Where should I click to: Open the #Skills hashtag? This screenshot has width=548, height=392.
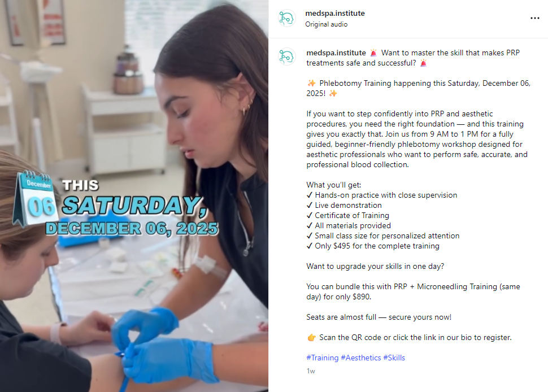[x=394, y=358]
